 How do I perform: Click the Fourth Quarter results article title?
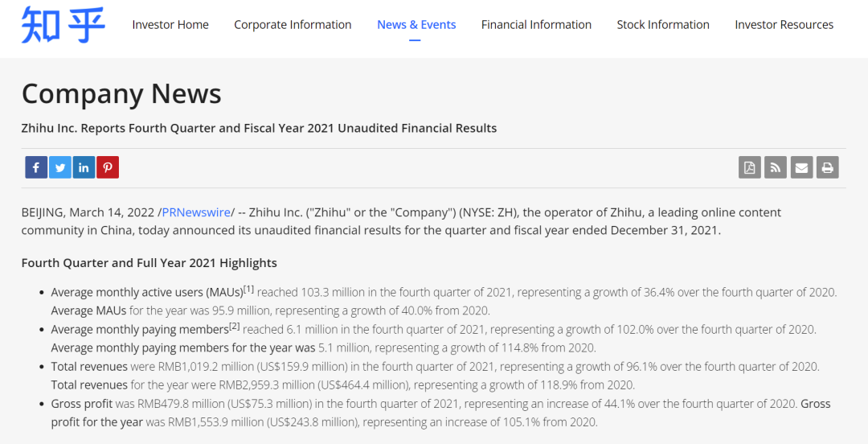[259, 128]
